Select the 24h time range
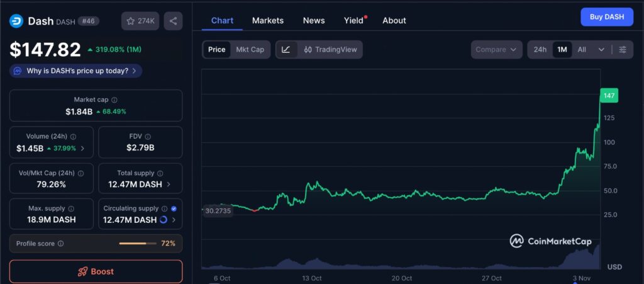 [x=540, y=50]
